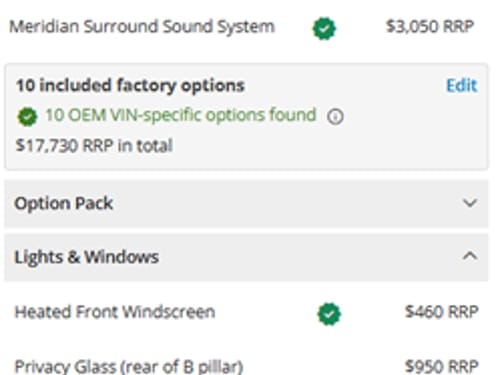
Task: Collapse Lights & Windows using the up chevron
Action: coord(470,256)
